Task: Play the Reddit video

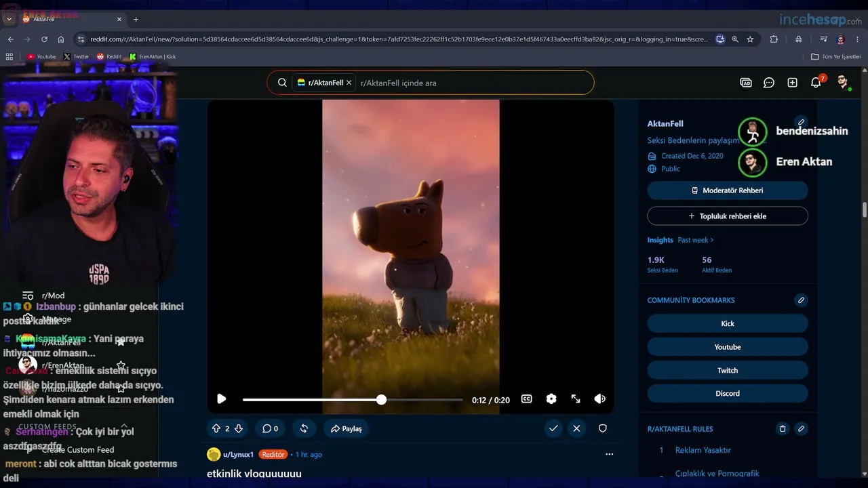Action: (221, 399)
